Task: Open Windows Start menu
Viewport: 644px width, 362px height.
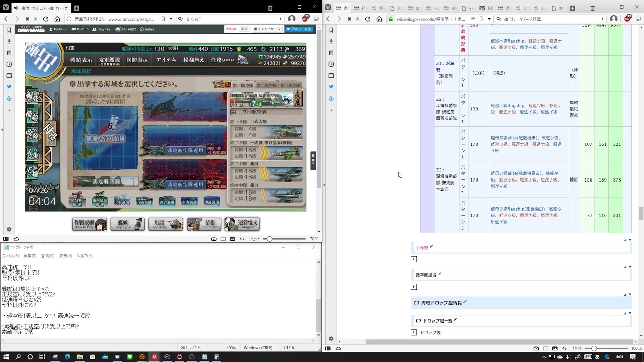Action: (6, 357)
